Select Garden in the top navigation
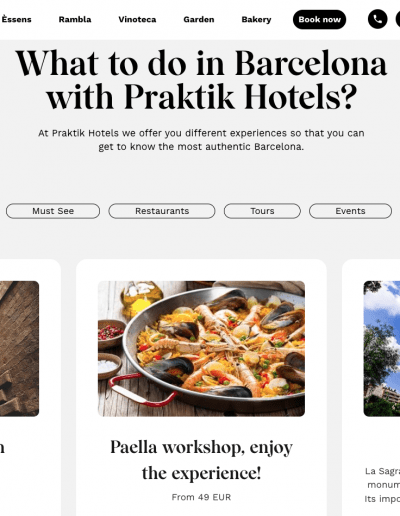Screen dimensions: 400x516 pyautogui.click(x=199, y=20)
